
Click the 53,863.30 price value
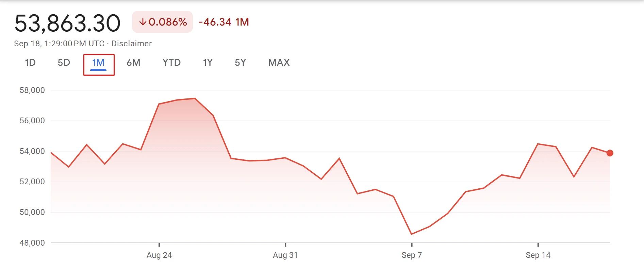tap(67, 24)
